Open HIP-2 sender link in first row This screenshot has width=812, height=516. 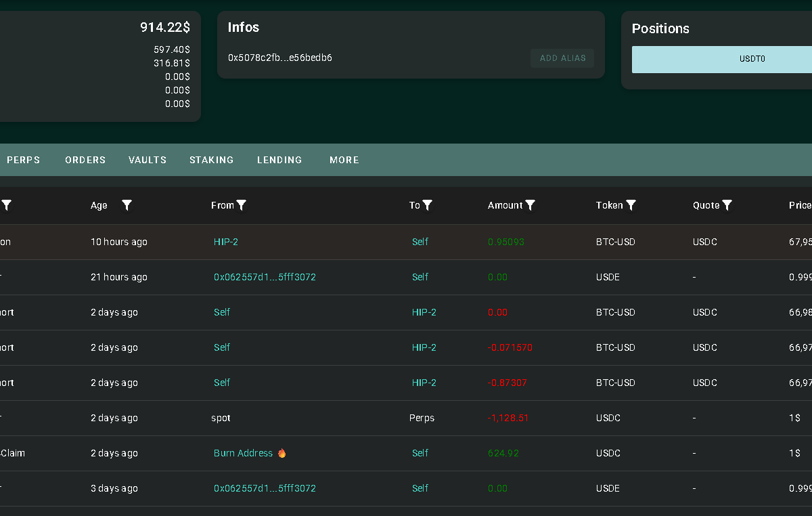point(226,242)
